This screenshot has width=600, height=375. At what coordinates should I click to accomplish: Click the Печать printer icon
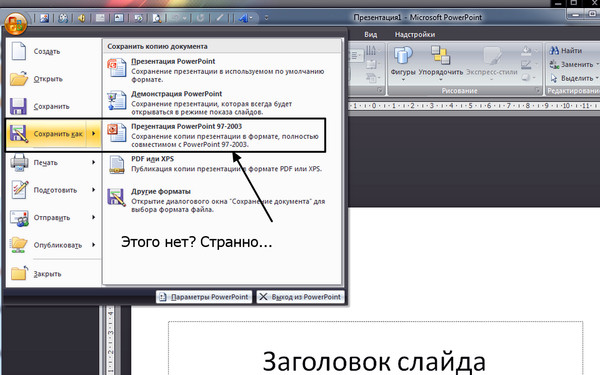tap(19, 162)
